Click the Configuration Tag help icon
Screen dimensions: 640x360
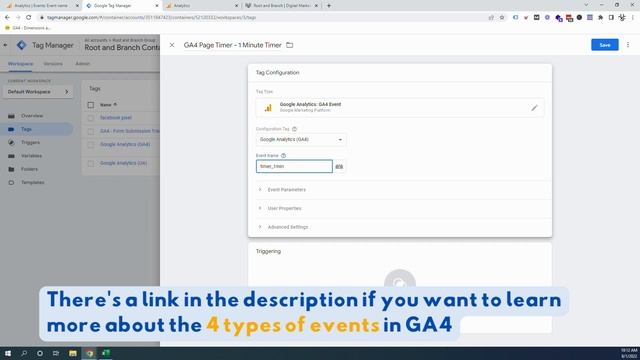294,129
